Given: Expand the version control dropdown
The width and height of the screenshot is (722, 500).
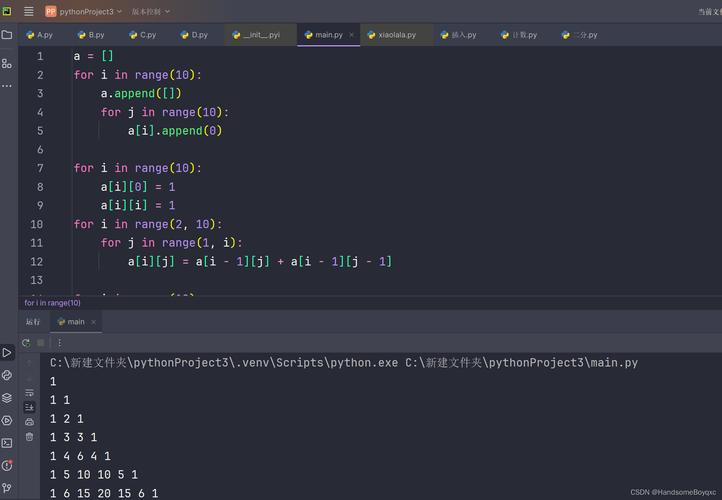Looking at the screenshot, I should (x=151, y=12).
